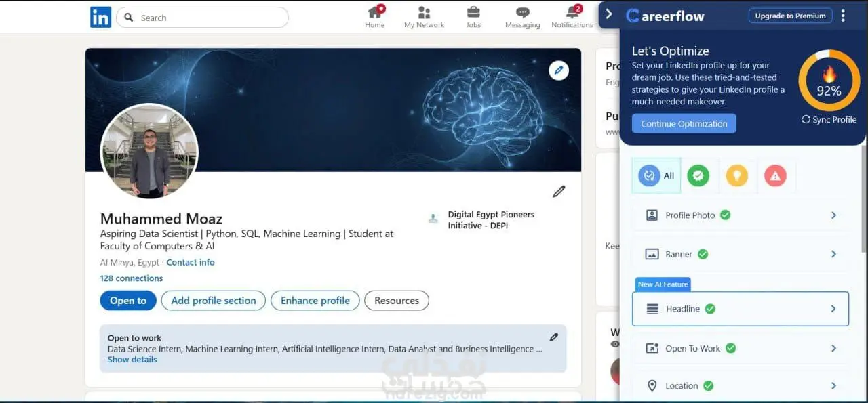Filter by warnings red alert icon
This screenshot has width=868, height=403.
(x=775, y=176)
